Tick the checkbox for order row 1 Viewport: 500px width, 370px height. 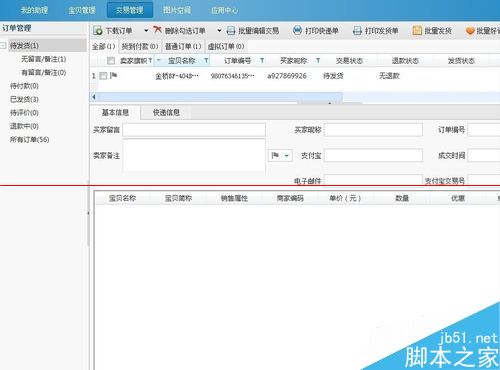[103, 76]
